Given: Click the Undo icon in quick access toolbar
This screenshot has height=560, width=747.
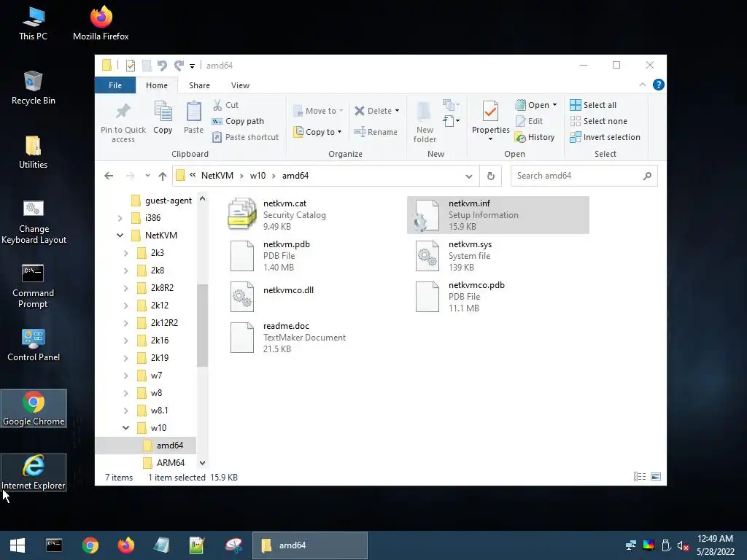Looking at the screenshot, I should (162, 65).
